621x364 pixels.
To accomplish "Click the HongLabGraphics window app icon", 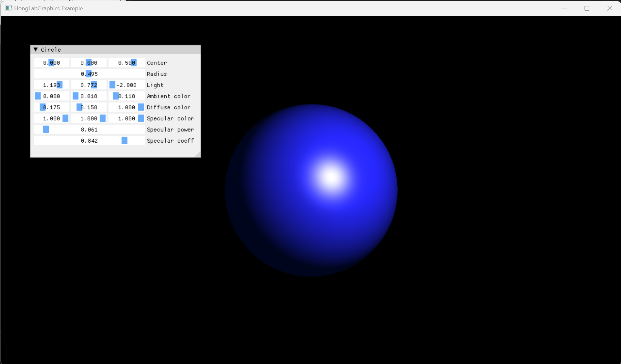I will point(8,8).
